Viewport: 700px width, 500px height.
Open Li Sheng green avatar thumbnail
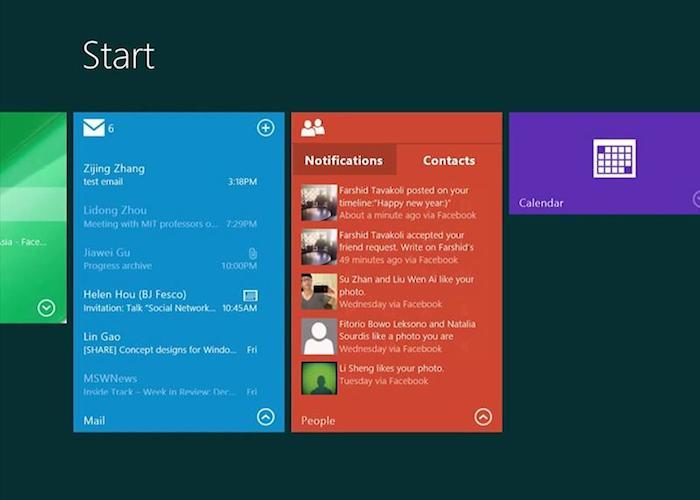(319, 379)
